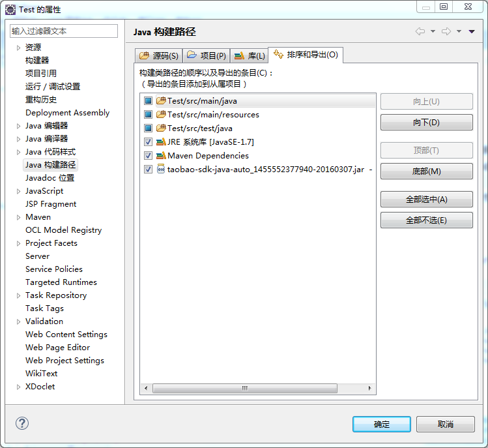Click the horizontal scrollbar thumb in list
Viewport: 488px width, 448px height.
(x=245, y=388)
